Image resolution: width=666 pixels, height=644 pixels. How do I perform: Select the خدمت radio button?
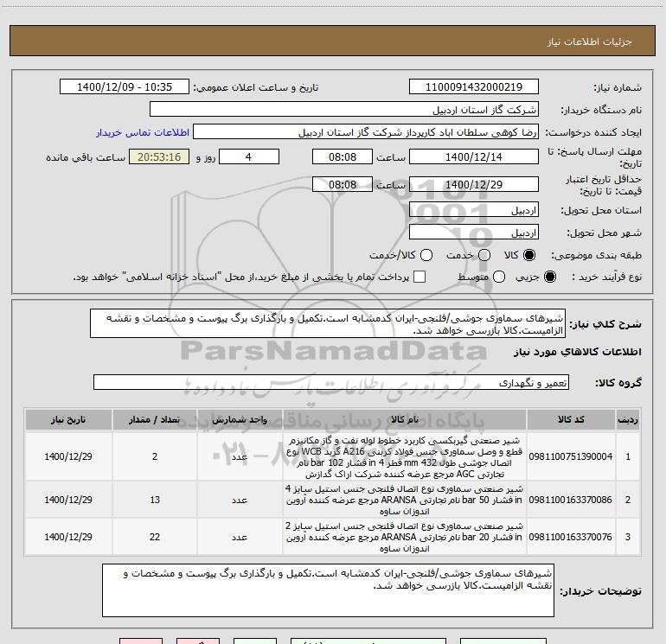[484, 255]
